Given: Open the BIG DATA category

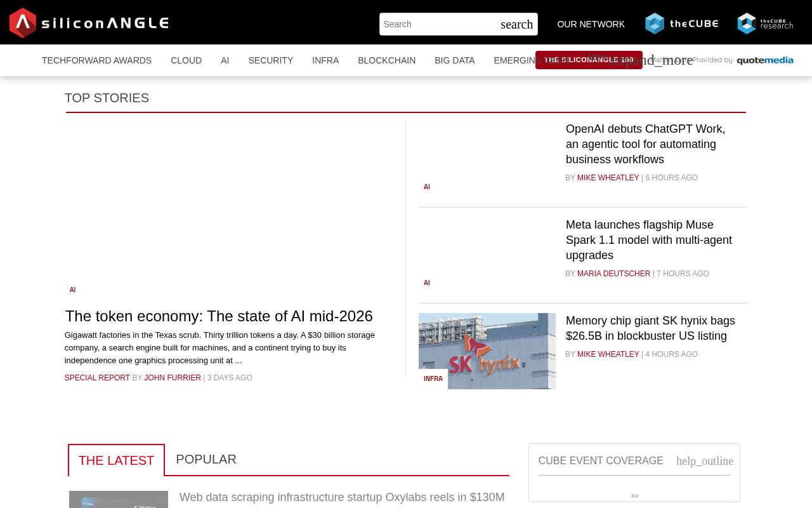Looking at the screenshot, I should (454, 60).
